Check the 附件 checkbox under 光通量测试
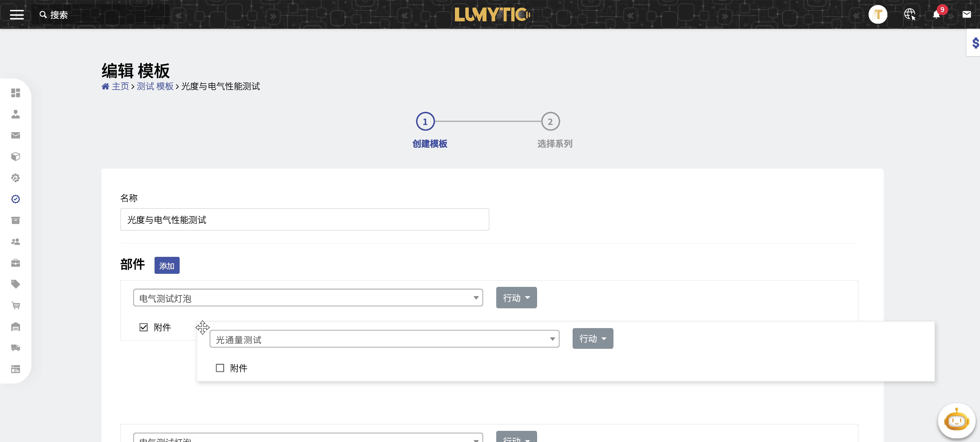The width and height of the screenshot is (980, 442). click(x=220, y=368)
